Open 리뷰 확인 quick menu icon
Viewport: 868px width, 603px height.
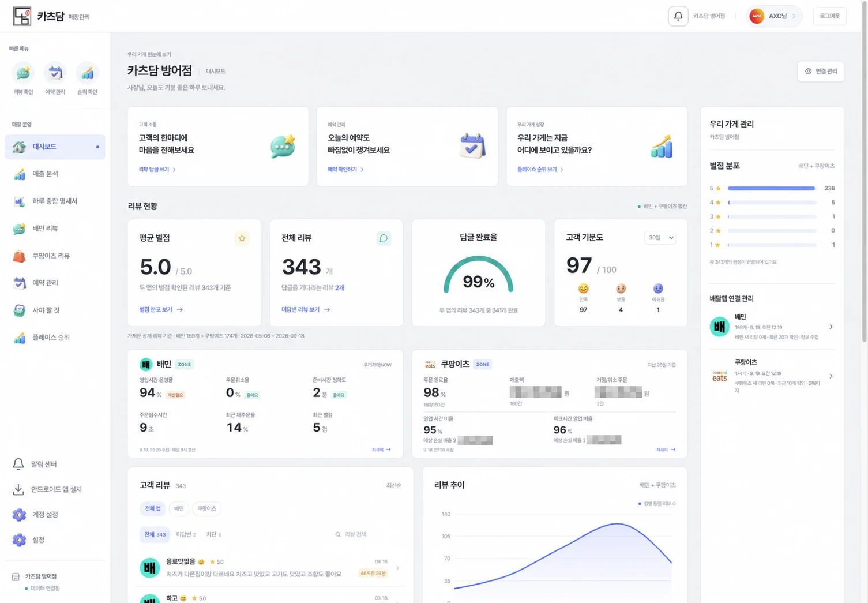click(x=23, y=73)
